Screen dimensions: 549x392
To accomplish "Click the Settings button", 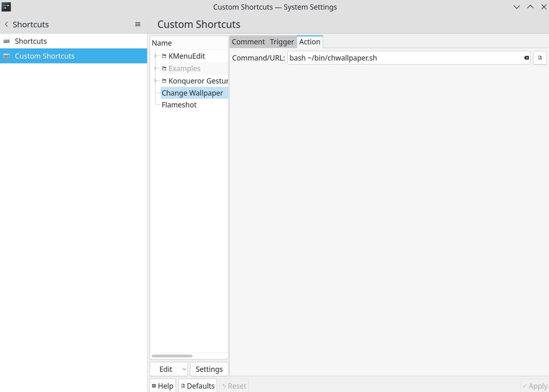I will click(x=209, y=369).
